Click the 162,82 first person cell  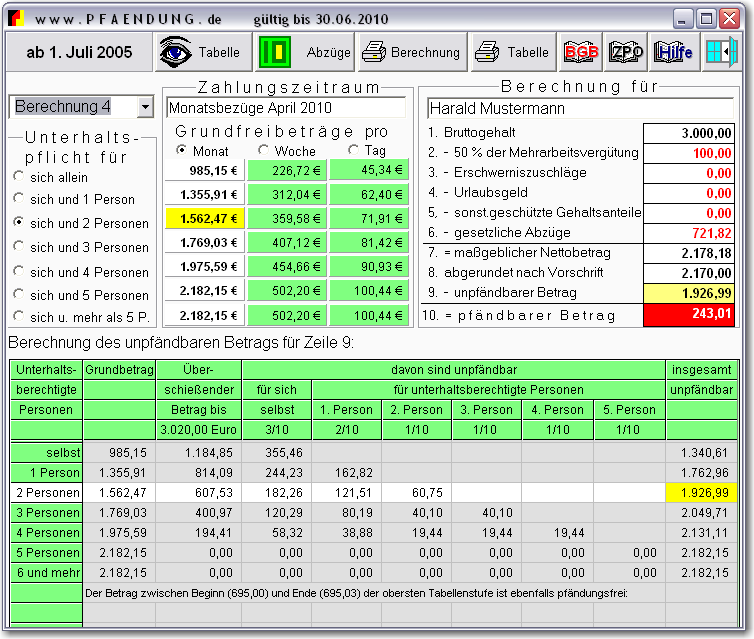click(347, 473)
